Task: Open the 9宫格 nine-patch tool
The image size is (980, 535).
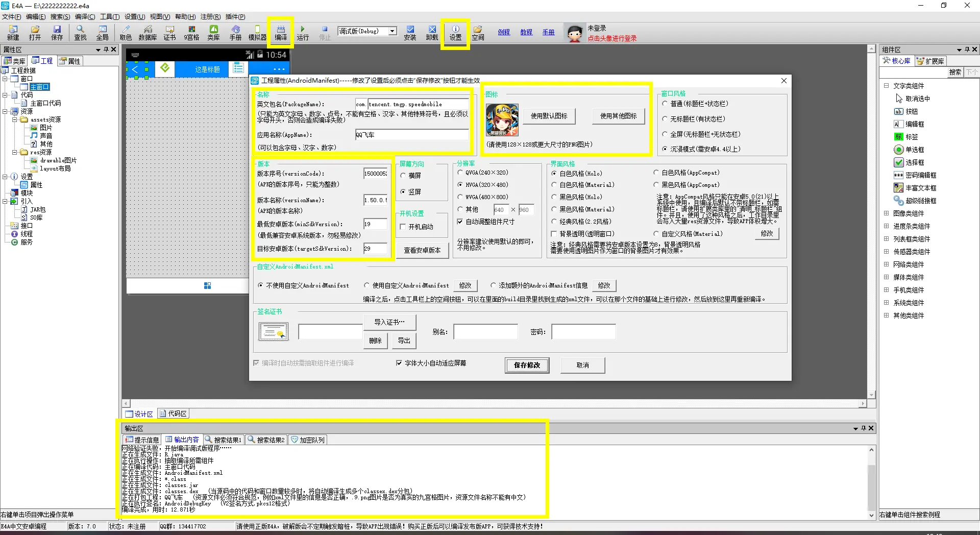Action: pos(191,33)
